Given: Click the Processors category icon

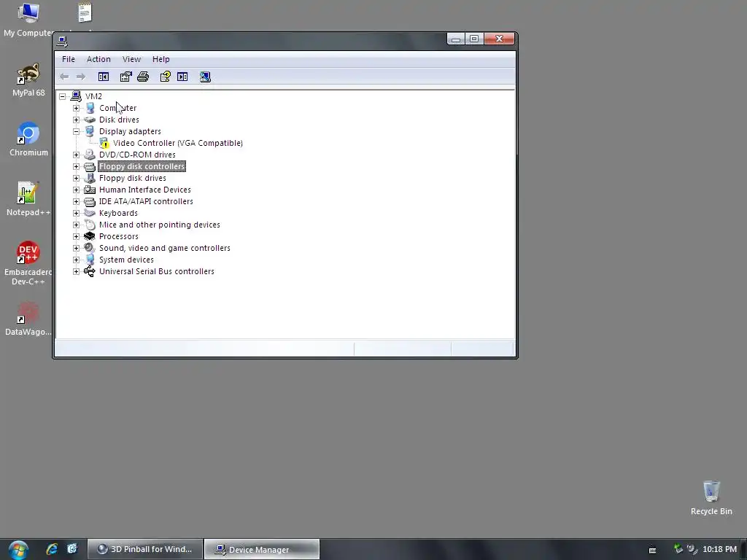Looking at the screenshot, I should click(90, 236).
